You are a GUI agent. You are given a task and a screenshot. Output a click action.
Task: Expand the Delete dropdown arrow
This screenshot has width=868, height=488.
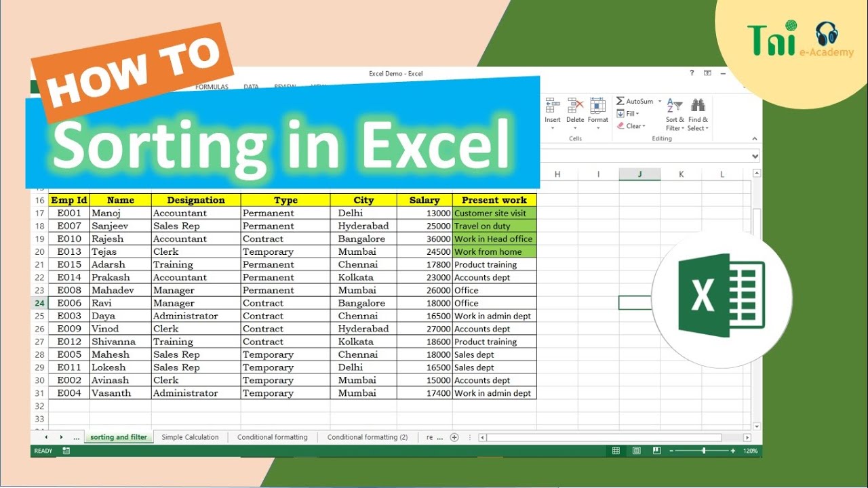575,129
